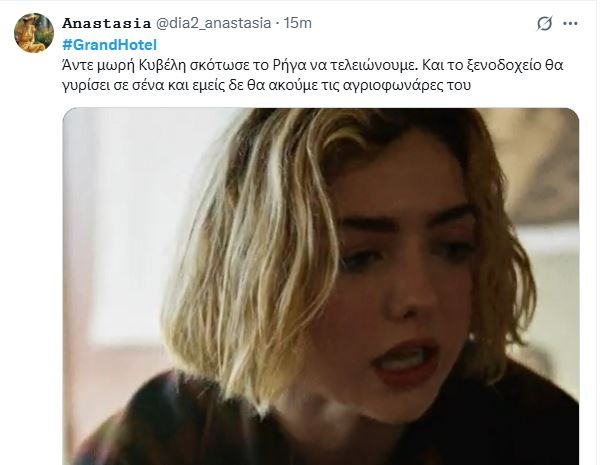The image size is (607, 465).
Task: Click the first line of the tweet text
Action: pos(312,65)
